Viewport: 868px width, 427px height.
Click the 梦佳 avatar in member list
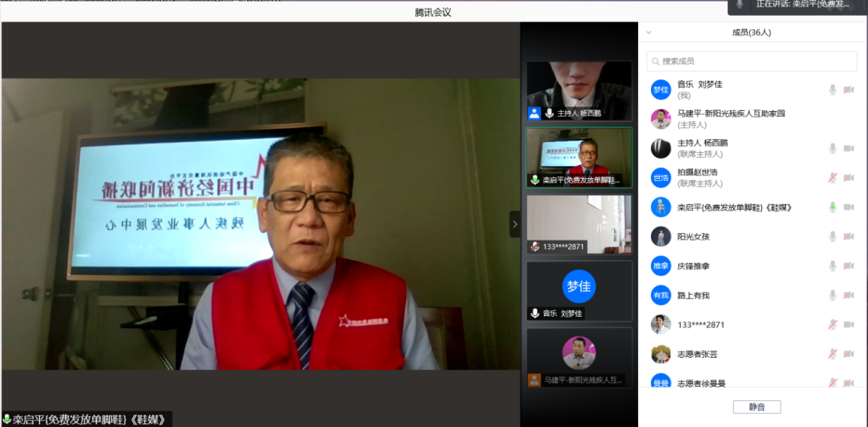coord(661,89)
